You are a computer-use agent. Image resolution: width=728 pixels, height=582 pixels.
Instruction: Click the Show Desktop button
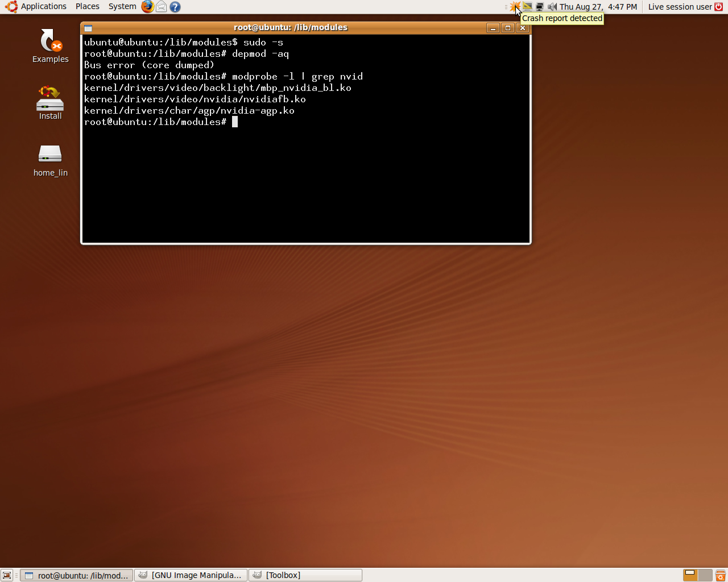pos(7,575)
